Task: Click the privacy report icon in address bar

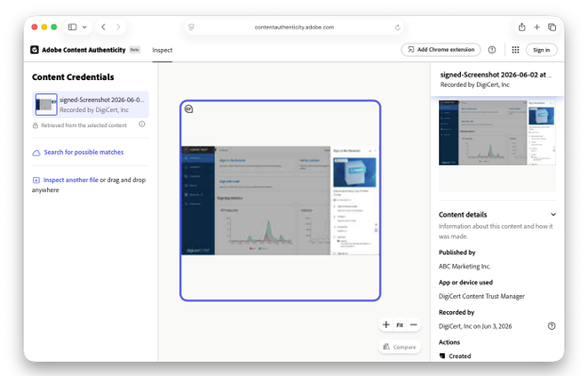Action: coord(191,27)
